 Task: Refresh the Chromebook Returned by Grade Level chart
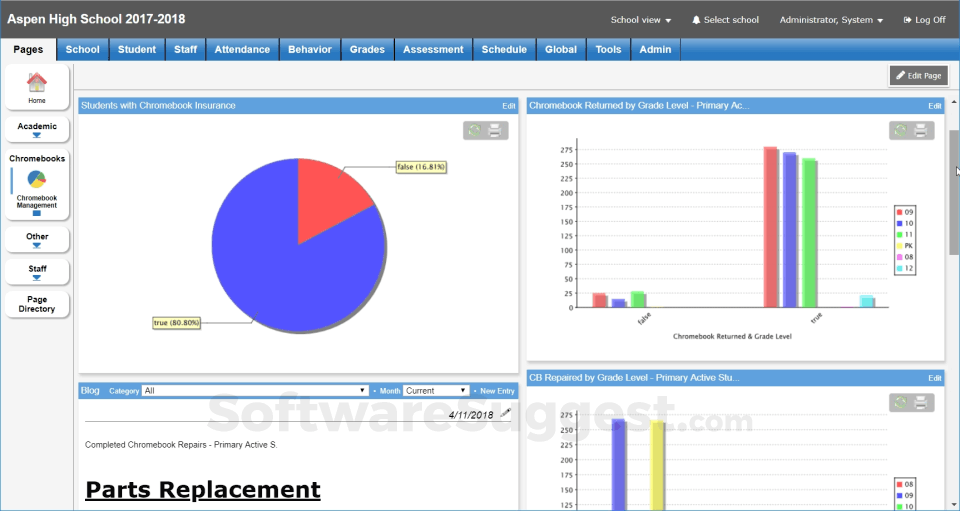pos(900,130)
